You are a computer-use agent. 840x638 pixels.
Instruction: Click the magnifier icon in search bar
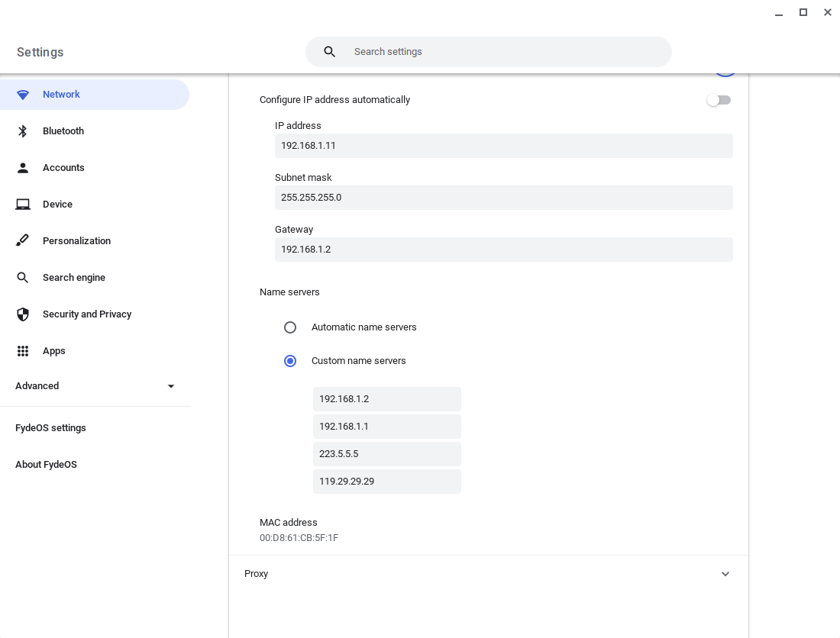point(329,52)
